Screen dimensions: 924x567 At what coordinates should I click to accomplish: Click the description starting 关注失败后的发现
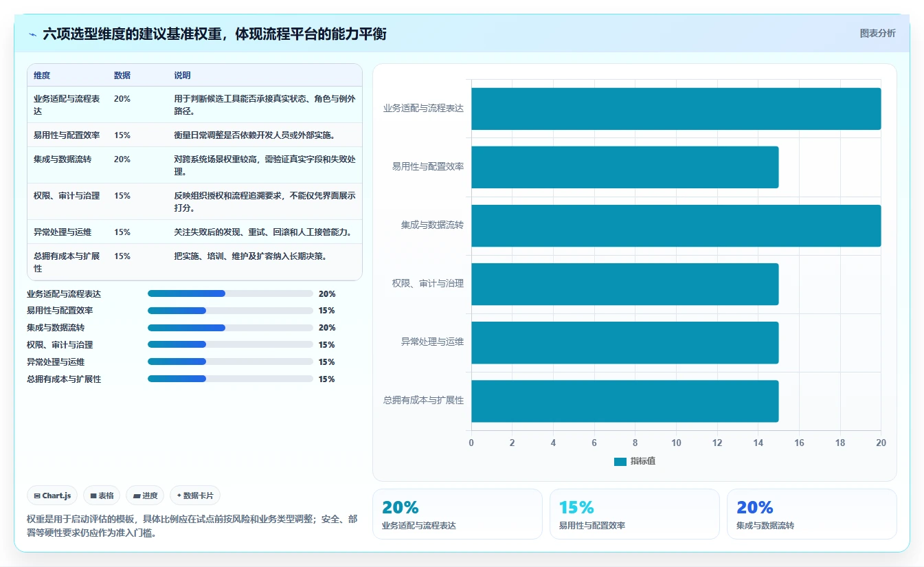(263, 232)
